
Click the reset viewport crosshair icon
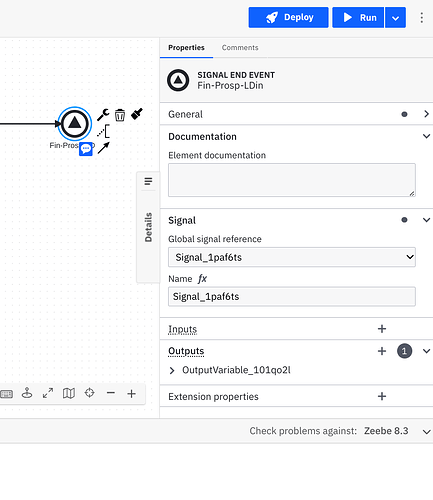pyautogui.click(x=89, y=393)
